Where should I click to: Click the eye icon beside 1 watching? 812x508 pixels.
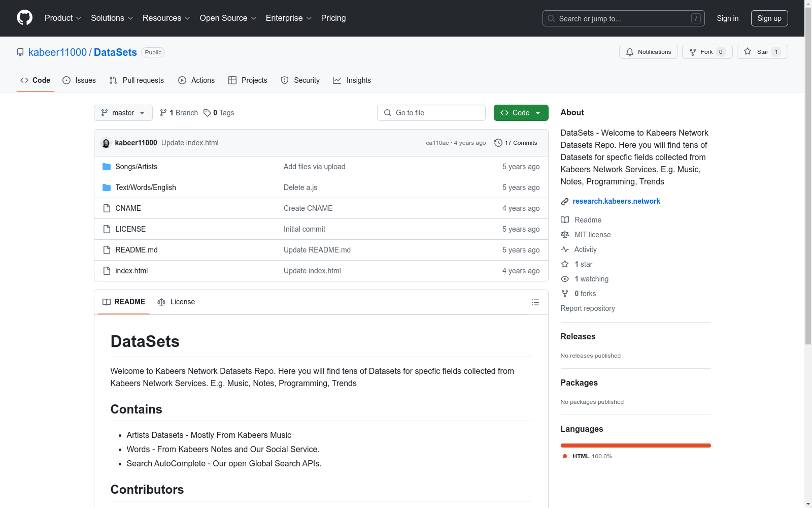(x=565, y=279)
